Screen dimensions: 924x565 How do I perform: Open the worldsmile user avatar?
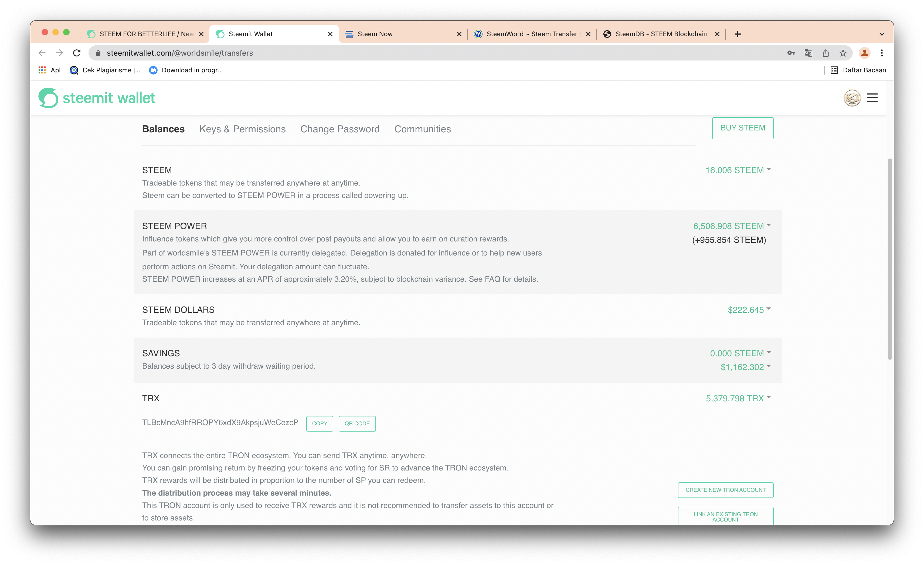click(852, 98)
